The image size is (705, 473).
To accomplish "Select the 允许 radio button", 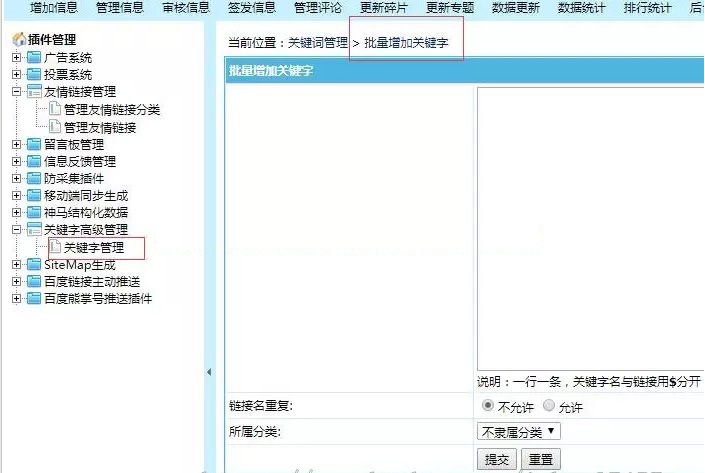I will tap(548, 406).
